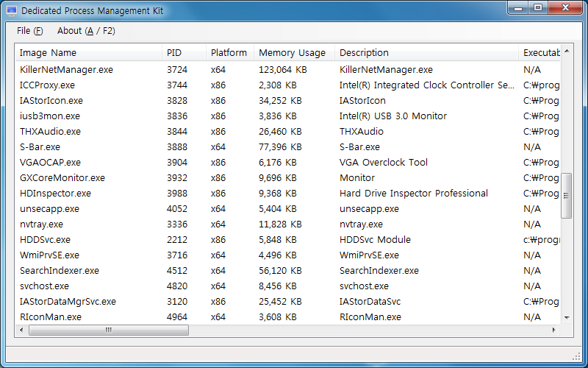Select the IAStorDataMgrSvc.exe process

(68, 302)
